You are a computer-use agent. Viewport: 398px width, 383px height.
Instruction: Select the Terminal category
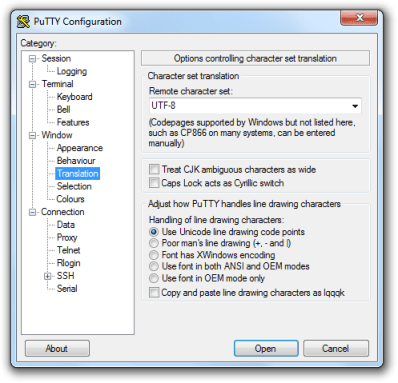pyautogui.click(x=57, y=84)
